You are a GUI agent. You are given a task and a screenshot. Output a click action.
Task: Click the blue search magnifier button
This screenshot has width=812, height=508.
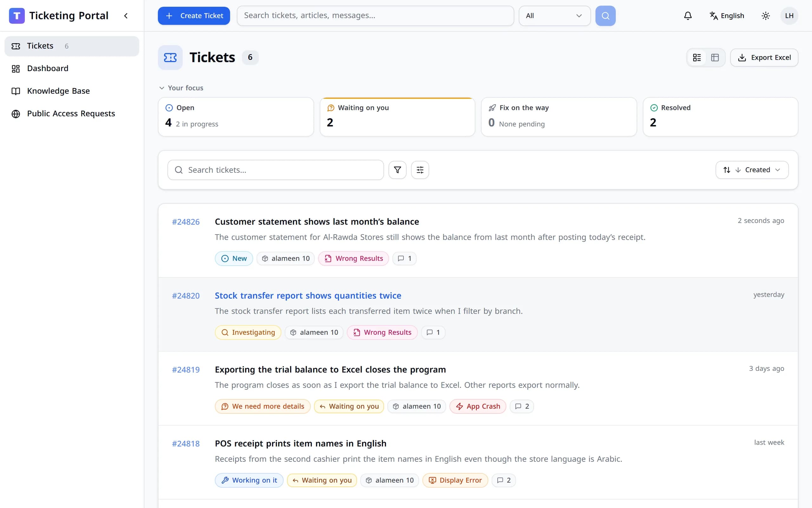[605, 16]
